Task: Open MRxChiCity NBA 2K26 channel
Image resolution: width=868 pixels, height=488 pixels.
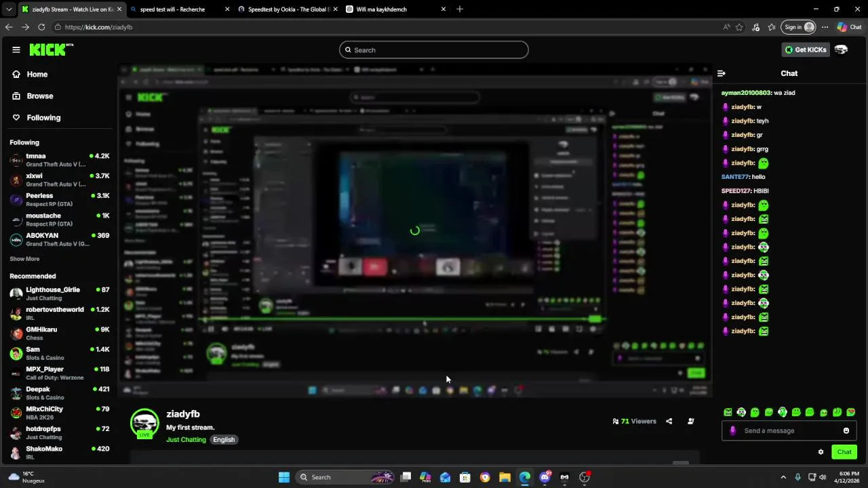Action: (x=59, y=413)
